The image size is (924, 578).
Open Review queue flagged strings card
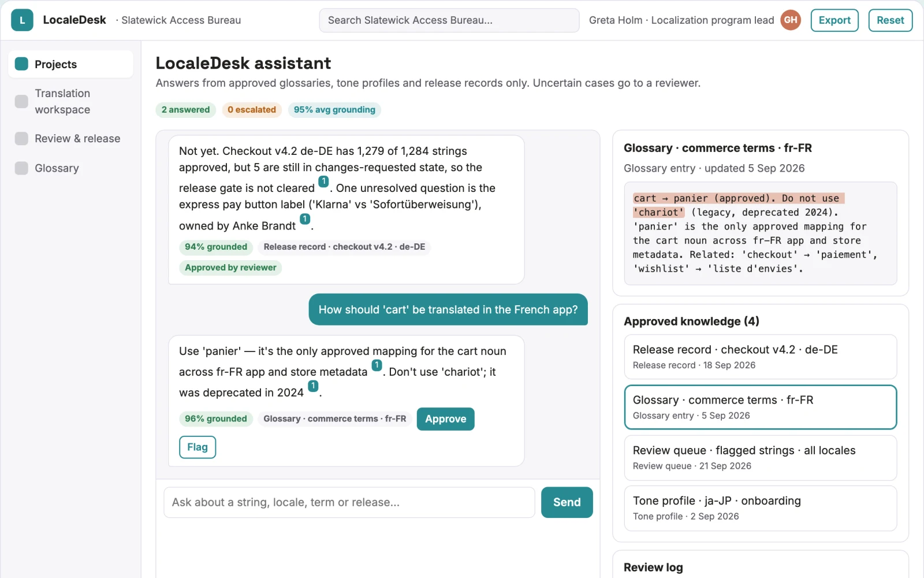(x=760, y=458)
